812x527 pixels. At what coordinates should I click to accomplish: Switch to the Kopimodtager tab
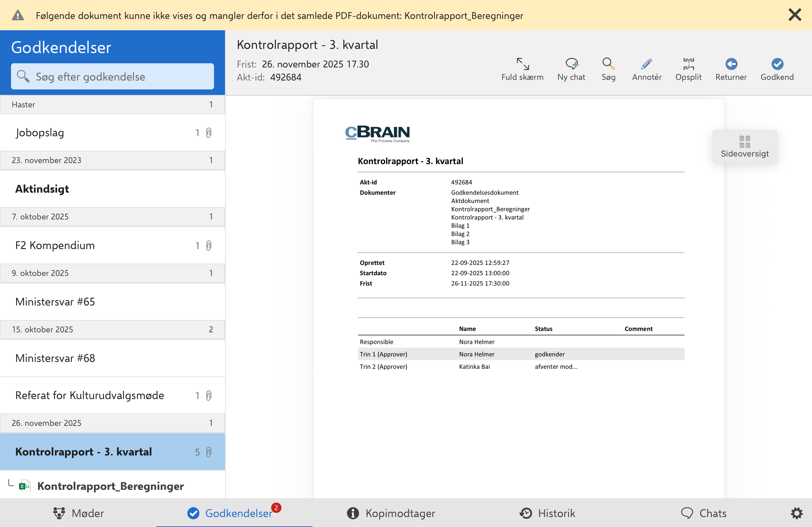391,513
